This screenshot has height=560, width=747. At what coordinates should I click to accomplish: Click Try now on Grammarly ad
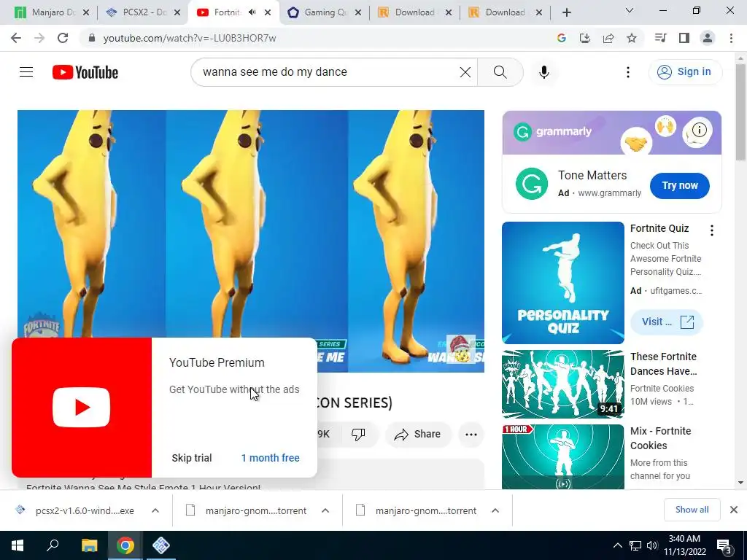pyautogui.click(x=679, y=186)
